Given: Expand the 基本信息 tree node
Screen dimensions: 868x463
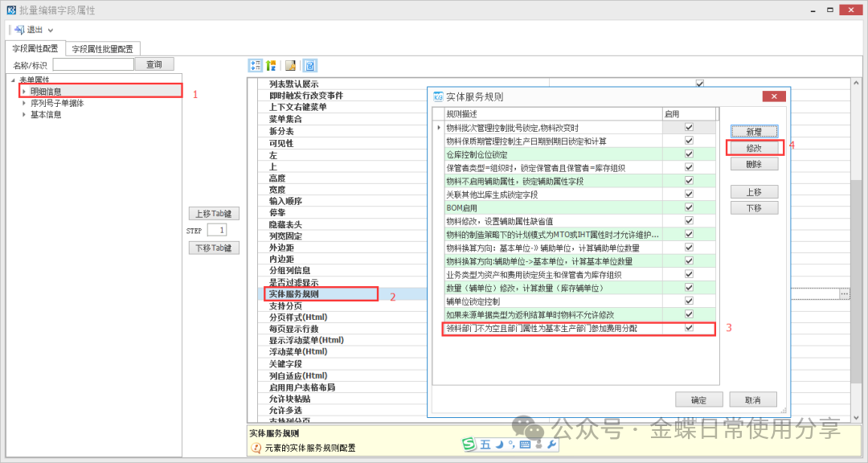Looking at the screenshot, I should tap(24, 114).
